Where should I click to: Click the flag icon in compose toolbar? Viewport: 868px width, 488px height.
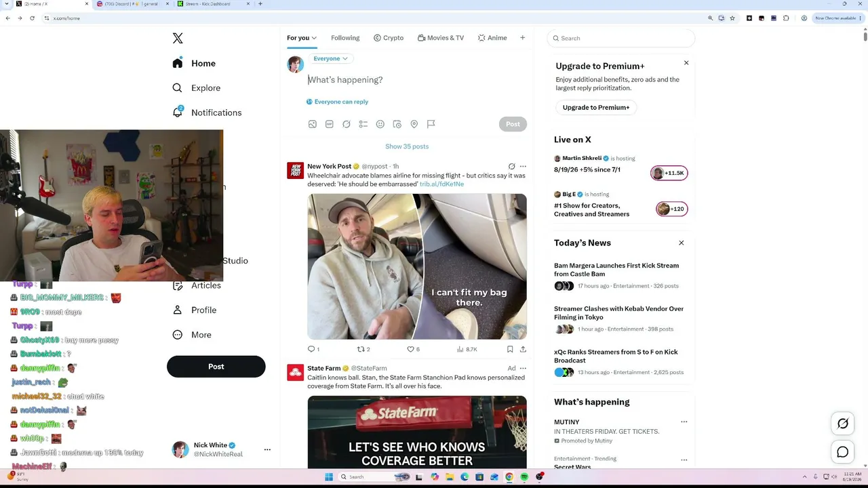click(x=431, y=124)
